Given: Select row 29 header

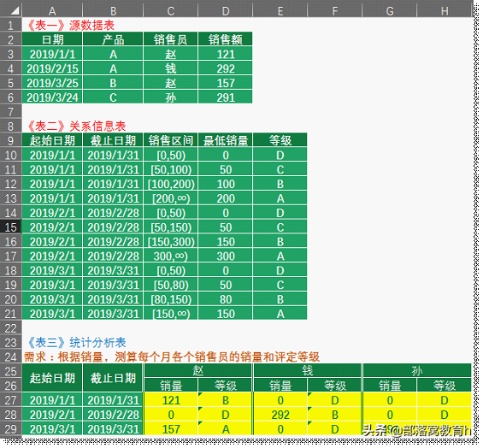Looking at the screenshot, I should coord(11,429).
